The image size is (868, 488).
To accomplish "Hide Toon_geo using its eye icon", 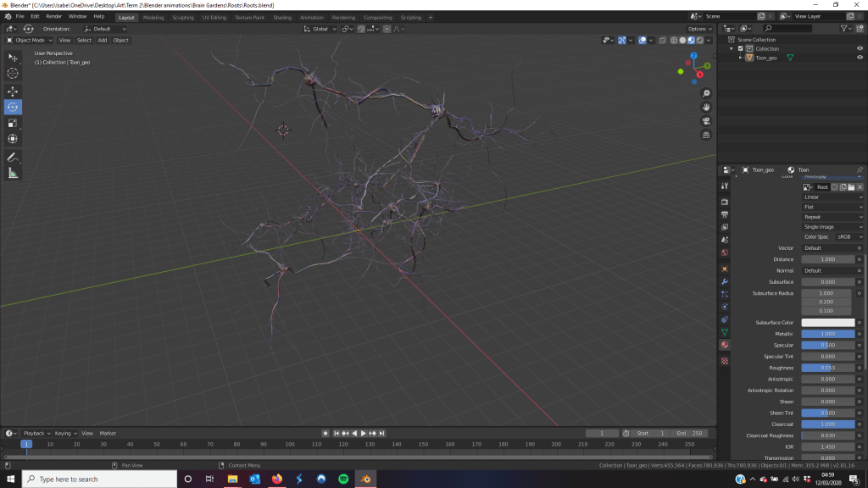I will [860, 58].
